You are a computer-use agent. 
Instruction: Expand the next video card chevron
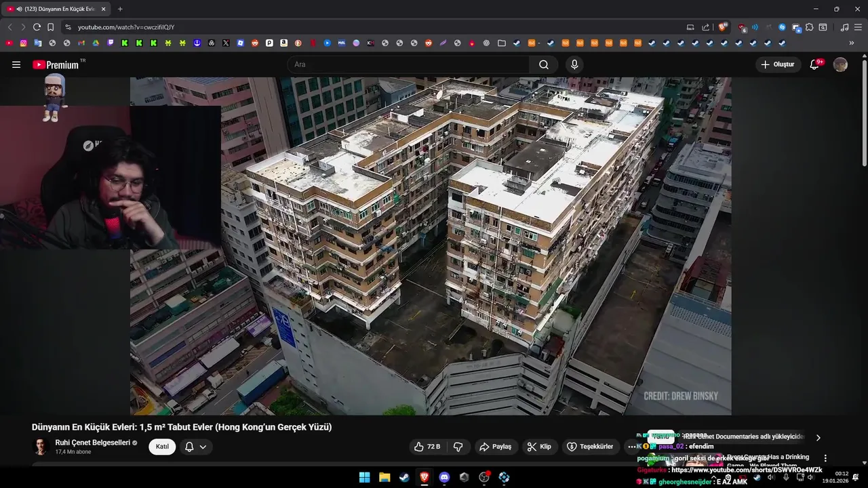[x=818, y=437]
